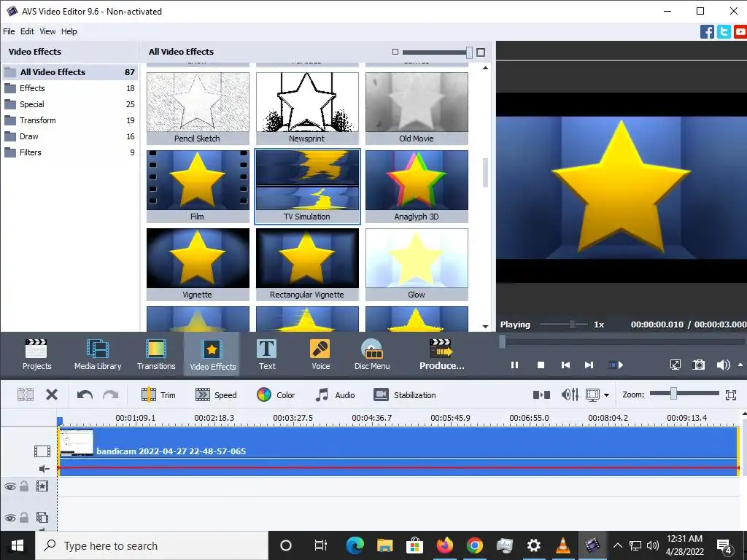Open the File menu
This screenshot has width=747, height=560.
tap(9, 31)
